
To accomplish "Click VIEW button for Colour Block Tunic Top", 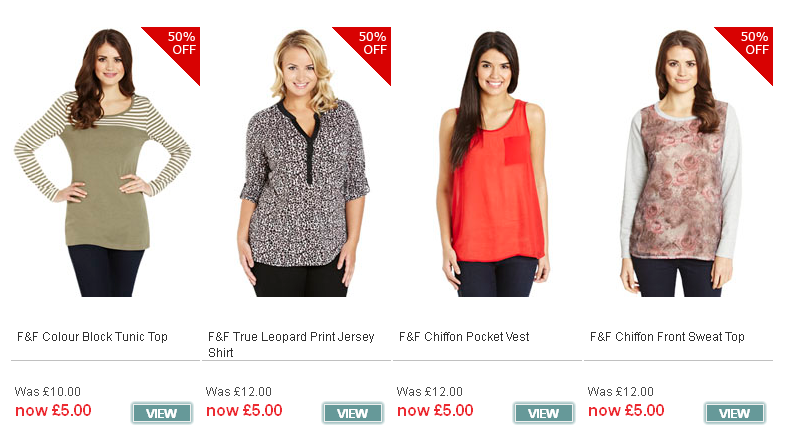I will point(162,413).
